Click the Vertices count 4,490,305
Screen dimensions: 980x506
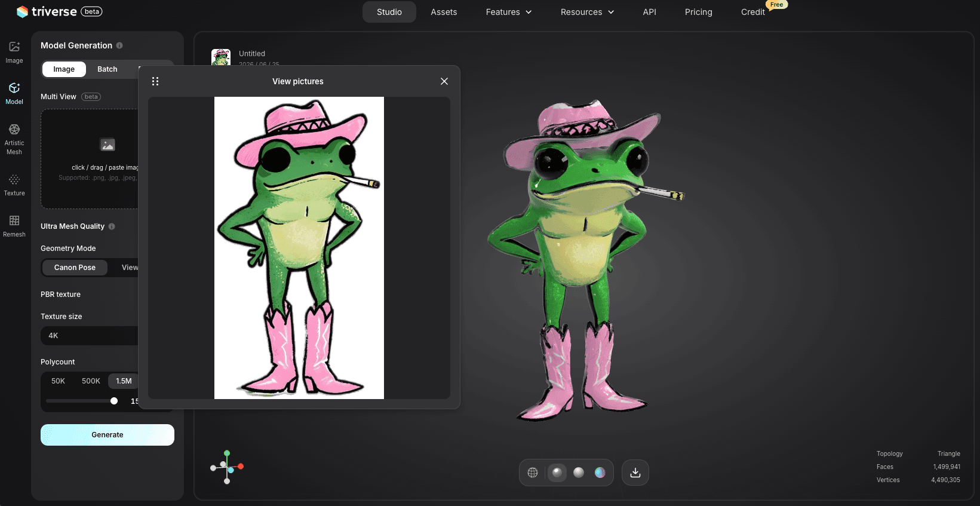pos(946,480)
